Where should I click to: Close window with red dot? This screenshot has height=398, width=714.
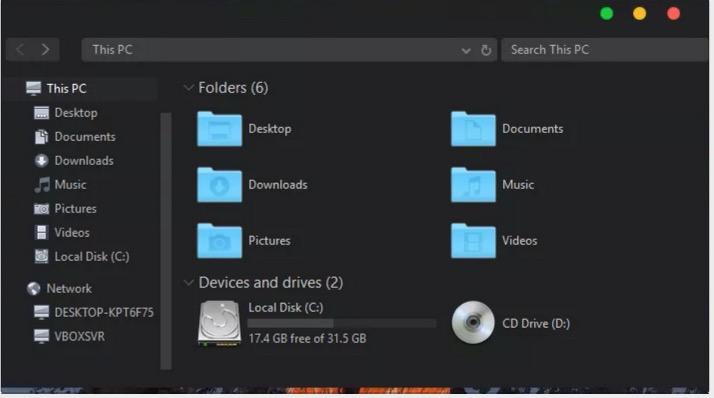click(673, 14)
